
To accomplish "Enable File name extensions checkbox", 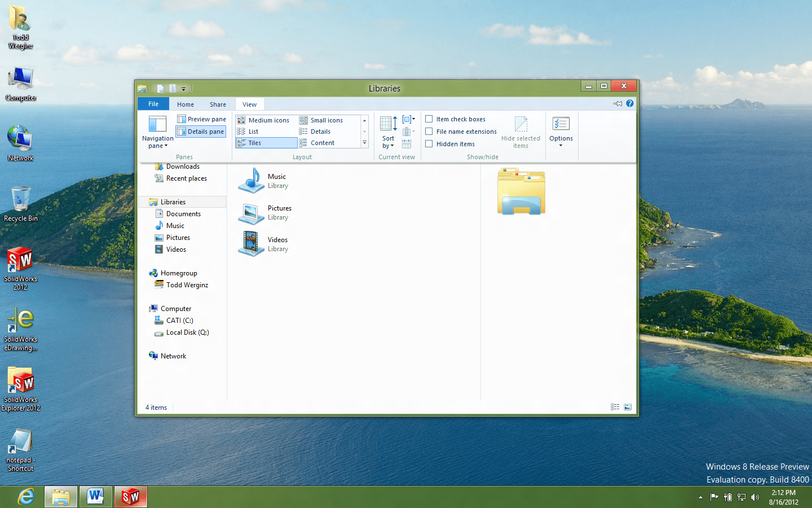I will click(429, 132).
